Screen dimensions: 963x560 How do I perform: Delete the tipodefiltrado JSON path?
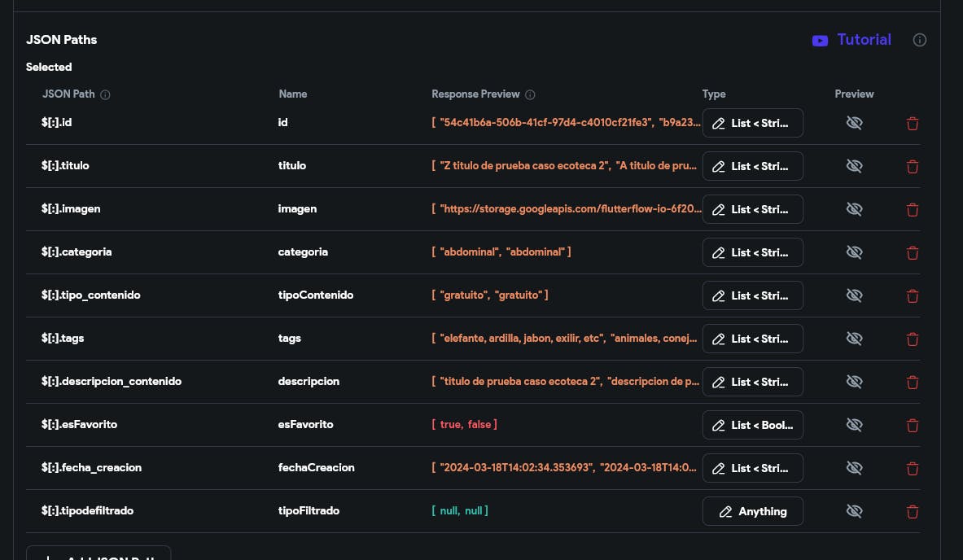point(913,512)
